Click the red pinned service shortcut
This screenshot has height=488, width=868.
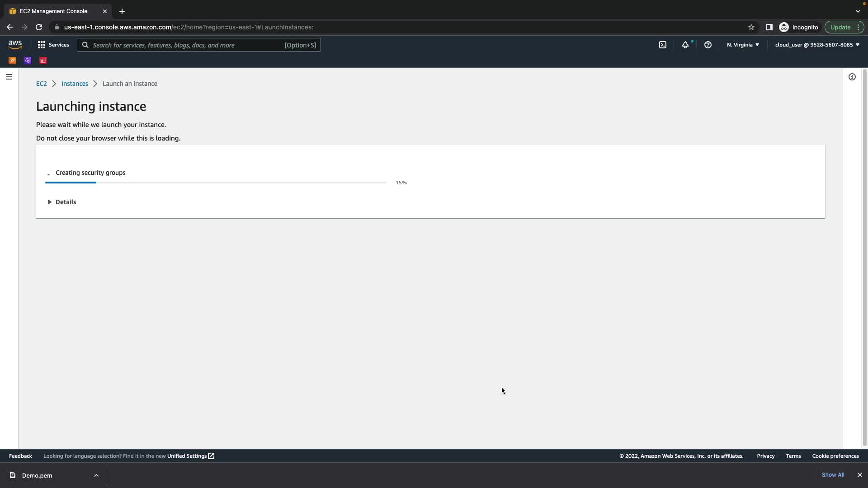[x=43, y=61]
